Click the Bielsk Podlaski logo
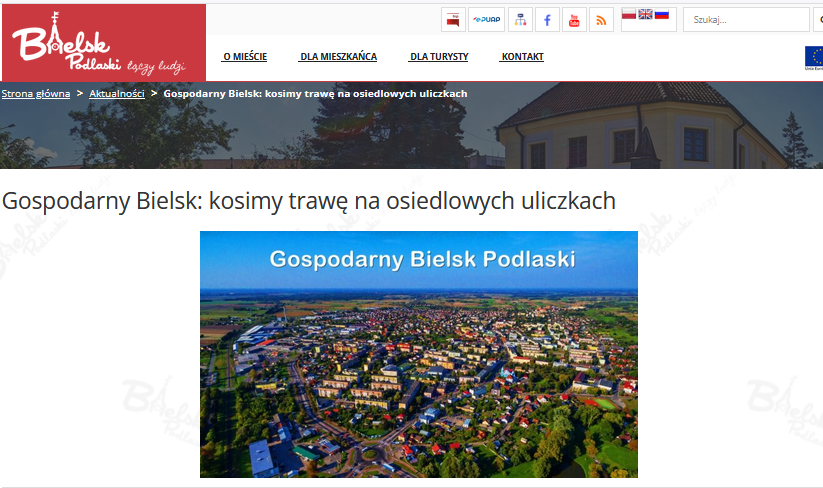This screenshot has width=823, height=488. [x=104, y=43]
